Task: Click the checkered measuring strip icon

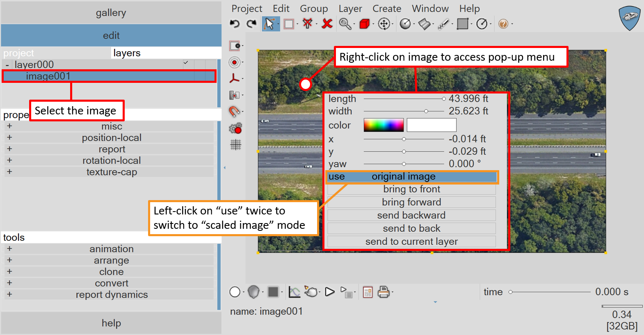Action: (x=443, y=24)
